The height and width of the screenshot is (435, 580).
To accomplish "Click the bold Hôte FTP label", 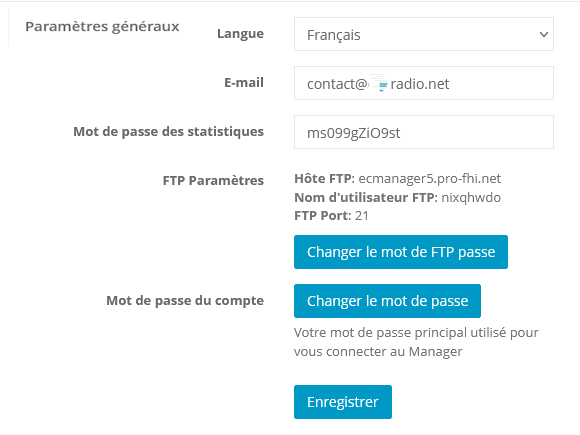I will coord(324,179).
